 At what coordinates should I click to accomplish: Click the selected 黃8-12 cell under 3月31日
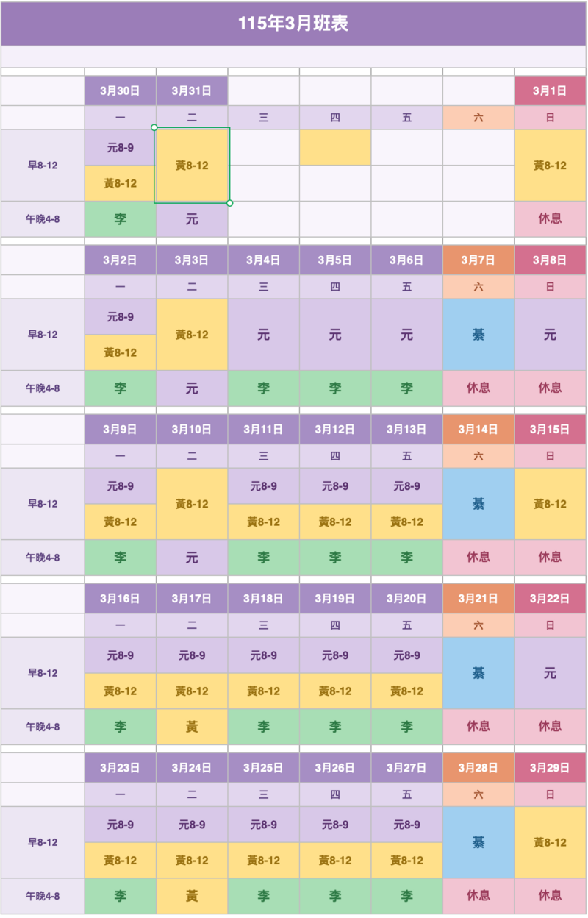192,166
